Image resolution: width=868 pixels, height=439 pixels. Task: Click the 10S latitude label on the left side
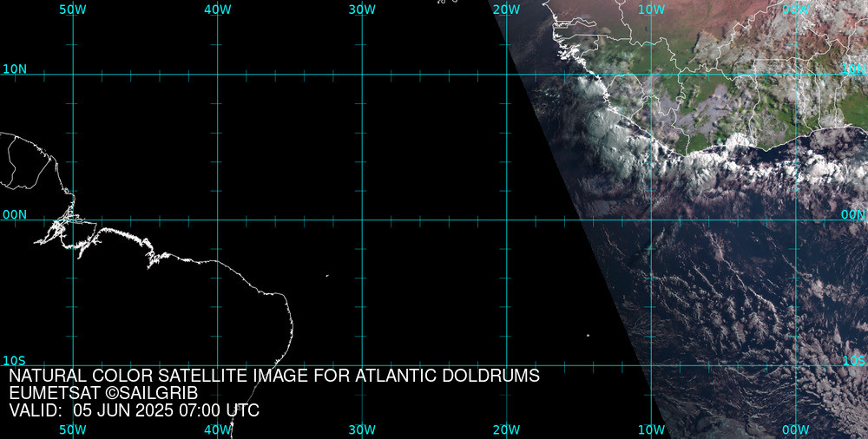[15, 360]
